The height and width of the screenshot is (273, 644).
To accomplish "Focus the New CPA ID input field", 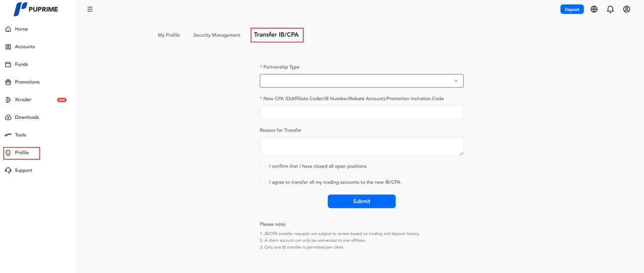I will (x=361, y=112).
